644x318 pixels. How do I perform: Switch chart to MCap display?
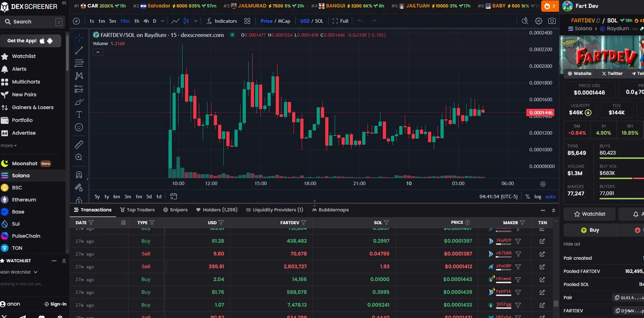click(284, 21)
